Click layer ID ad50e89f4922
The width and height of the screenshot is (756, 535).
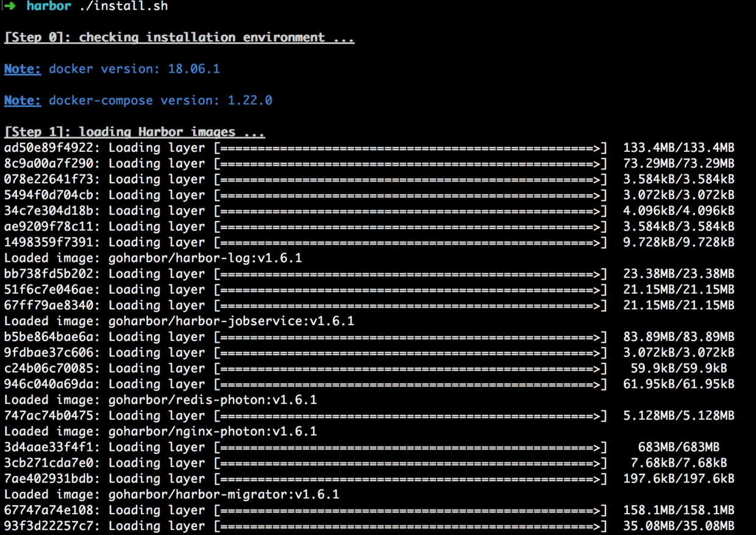49,148
